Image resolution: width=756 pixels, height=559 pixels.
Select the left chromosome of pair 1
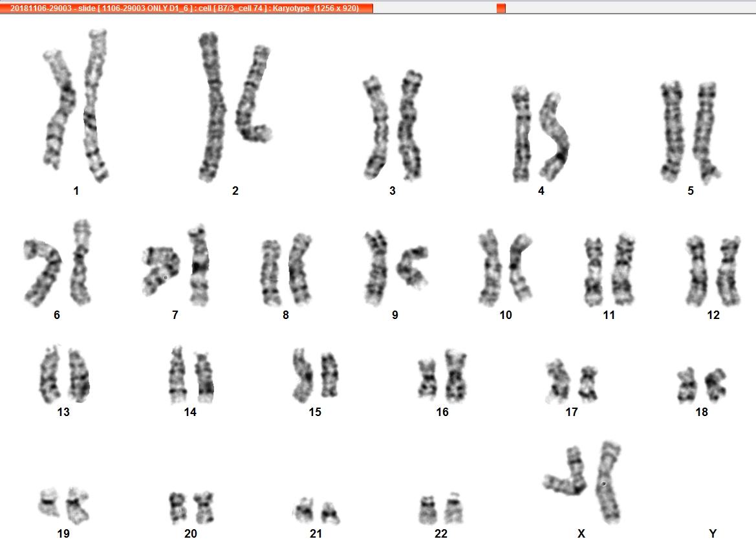(x=59, y=109)
